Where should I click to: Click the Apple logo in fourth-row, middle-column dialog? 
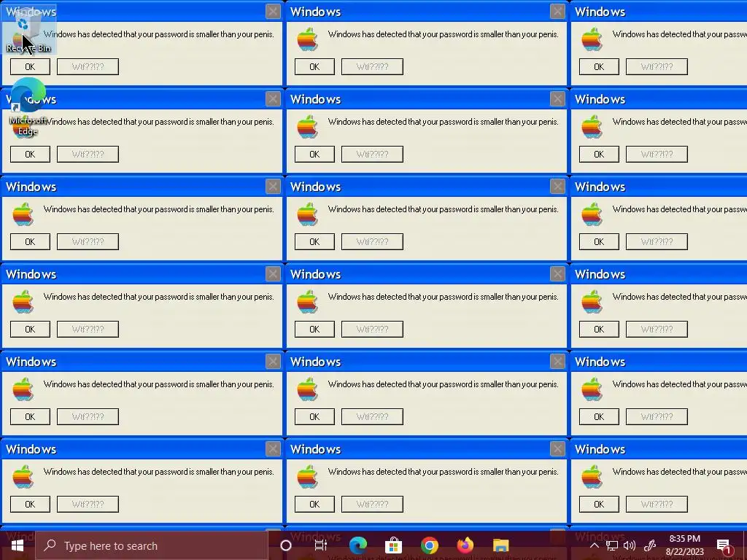(x=307, y=302)
